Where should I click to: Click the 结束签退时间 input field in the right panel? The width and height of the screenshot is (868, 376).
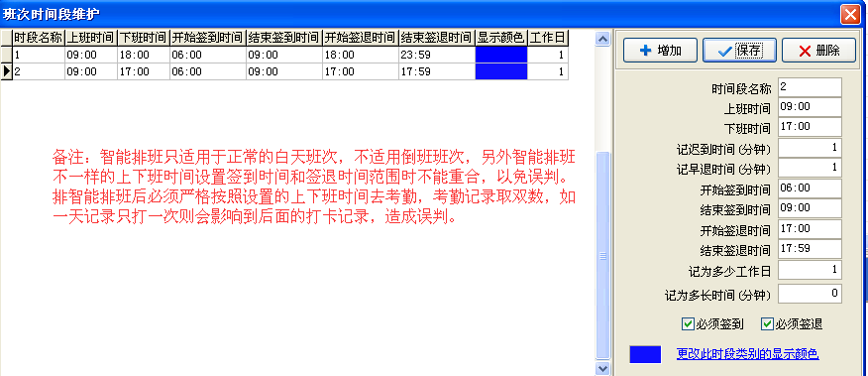pos(810,248)
